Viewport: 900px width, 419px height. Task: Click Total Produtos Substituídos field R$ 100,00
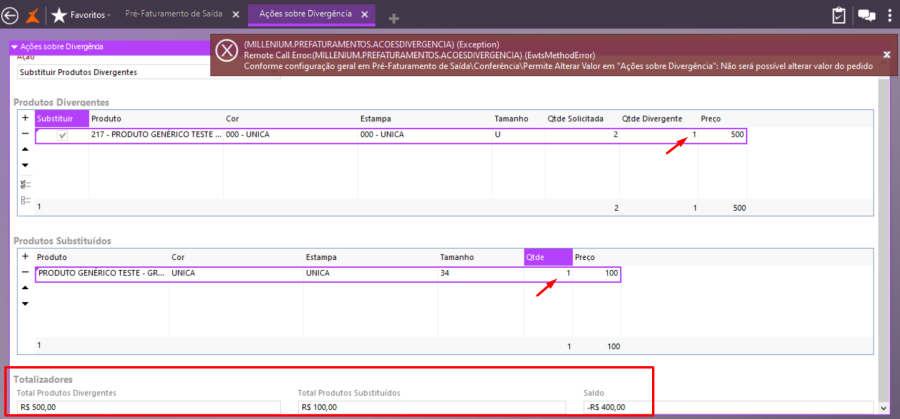pyautogui.click(x=432, y=407)
